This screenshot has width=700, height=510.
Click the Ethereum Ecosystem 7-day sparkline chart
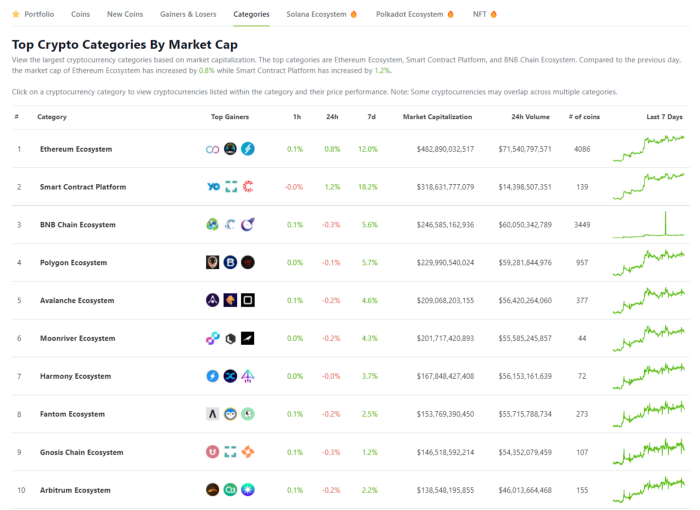[649, 149]
